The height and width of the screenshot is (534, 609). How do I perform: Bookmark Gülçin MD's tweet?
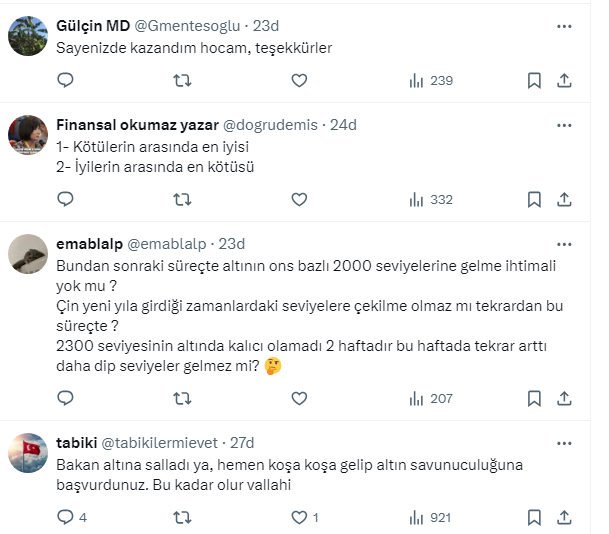(x=534, y=81)
